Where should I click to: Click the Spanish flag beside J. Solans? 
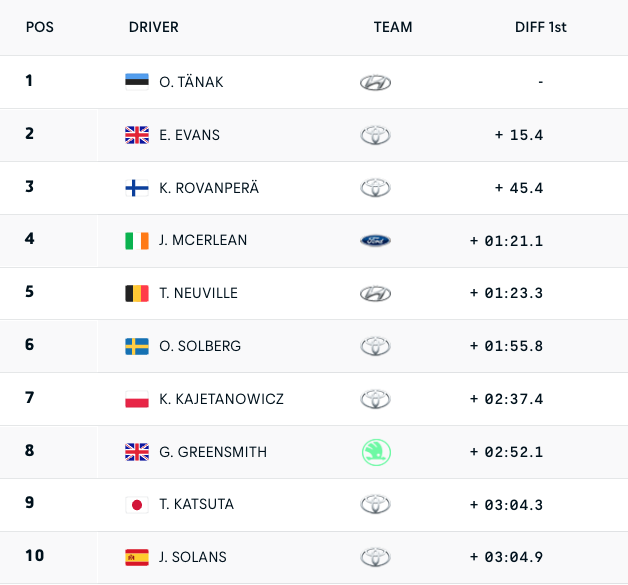[x=136, y=558]
